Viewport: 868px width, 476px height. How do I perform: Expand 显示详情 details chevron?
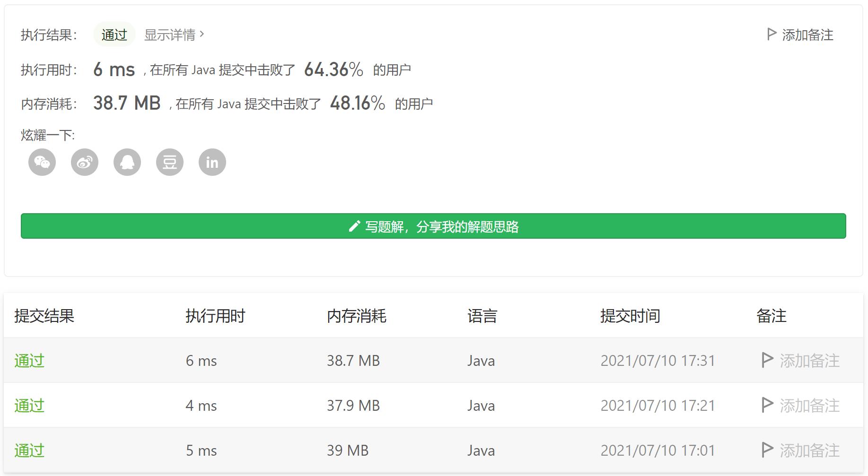coord(202,34)
